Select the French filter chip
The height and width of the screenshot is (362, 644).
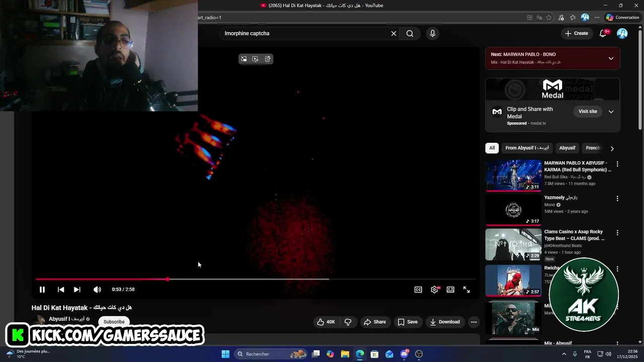pyautogui.click(x=593, y=148)
